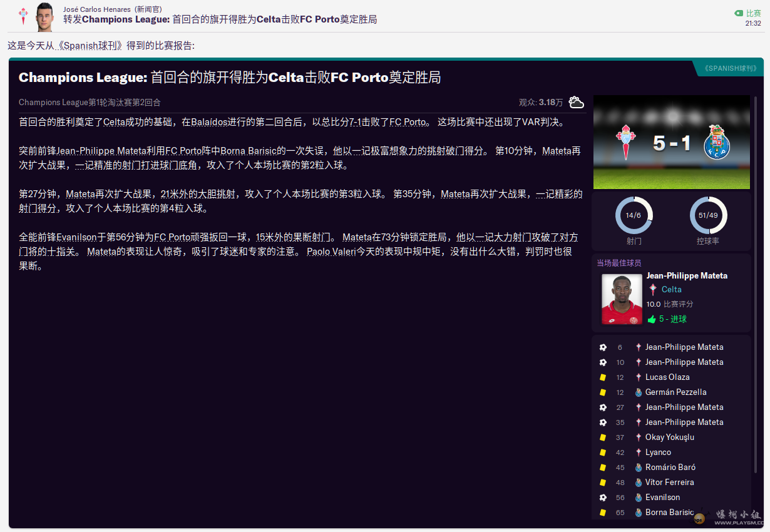Open Borna Barisic's name in the 65th-minute event row

coord(670,513)
